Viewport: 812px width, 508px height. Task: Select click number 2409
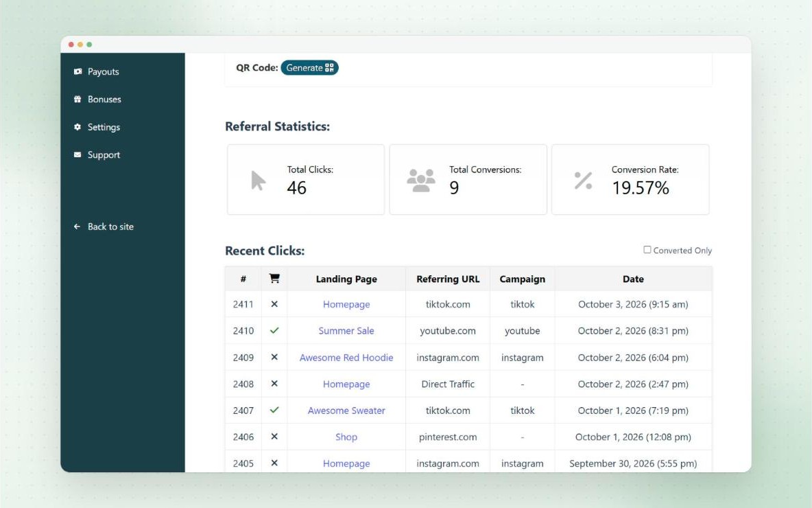[243, 358]
